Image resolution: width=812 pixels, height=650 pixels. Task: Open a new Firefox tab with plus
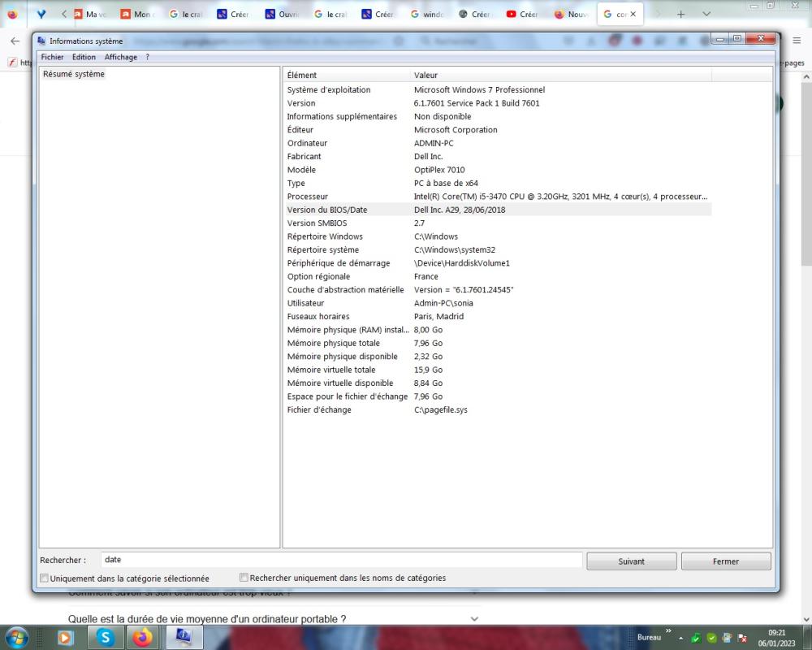point(680,15)
